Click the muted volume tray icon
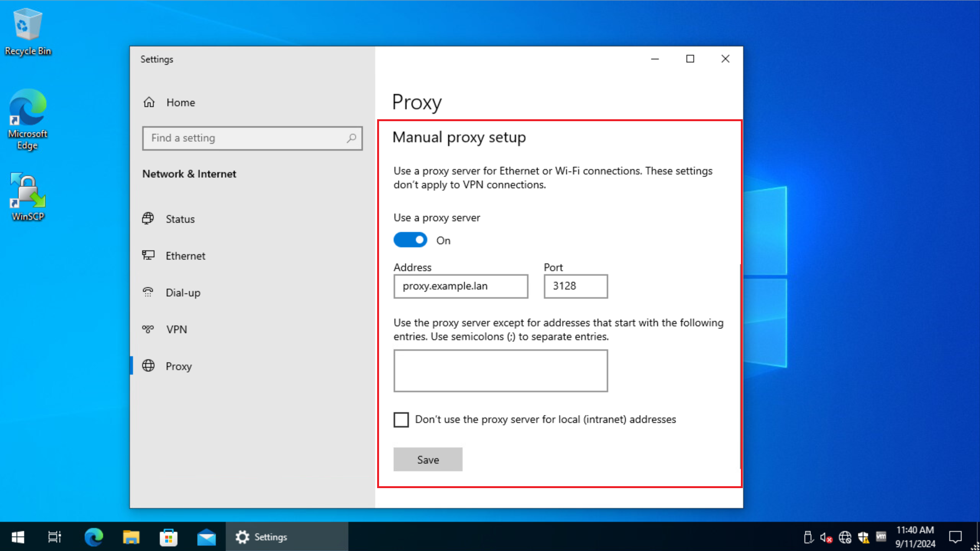This screenshot has width=980, height=551. [x=826, y=537]
